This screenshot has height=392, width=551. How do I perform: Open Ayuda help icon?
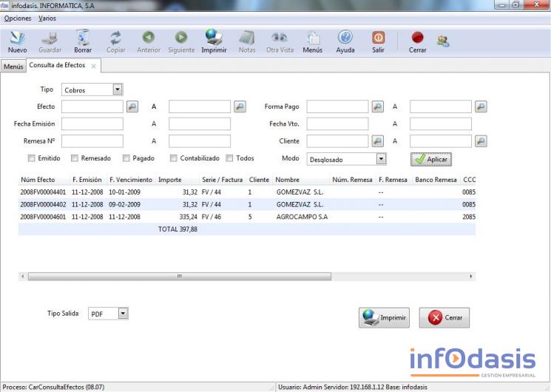tap(345, 38)
